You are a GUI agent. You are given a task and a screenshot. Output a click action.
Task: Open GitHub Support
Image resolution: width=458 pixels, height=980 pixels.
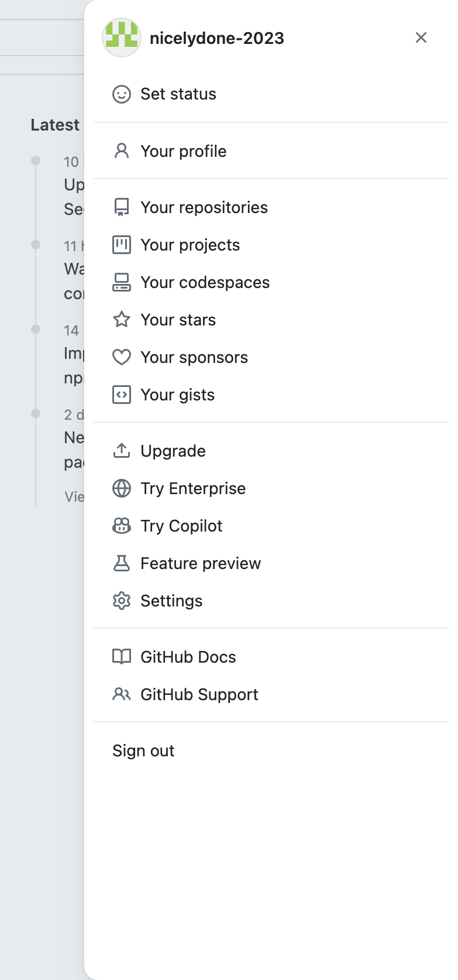tap(199, 694)
